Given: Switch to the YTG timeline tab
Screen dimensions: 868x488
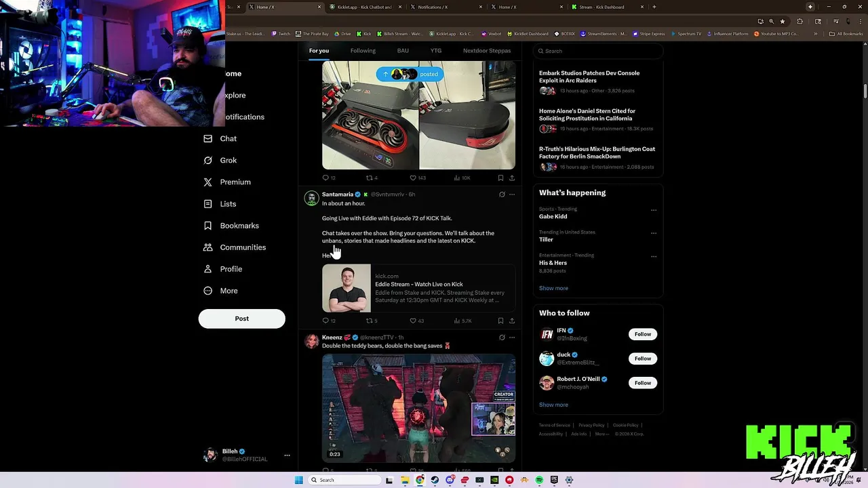Looking at the screenshot, I should coord(436,51).
